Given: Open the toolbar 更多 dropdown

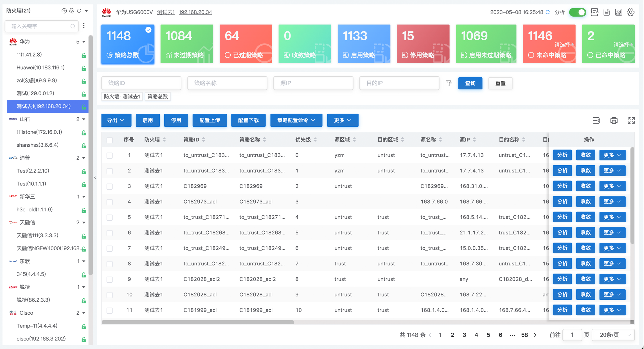Looking at the screenshot, I should click(x=343, y=120).
